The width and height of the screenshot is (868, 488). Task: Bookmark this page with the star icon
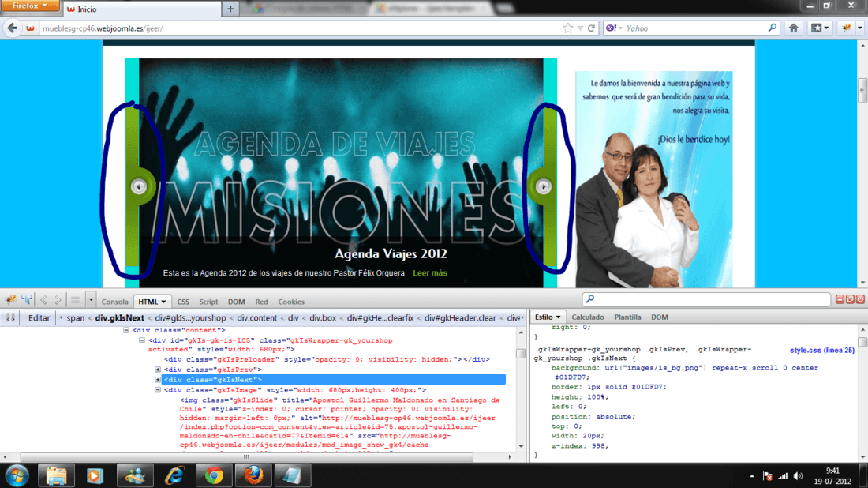[x=567, y=28]
